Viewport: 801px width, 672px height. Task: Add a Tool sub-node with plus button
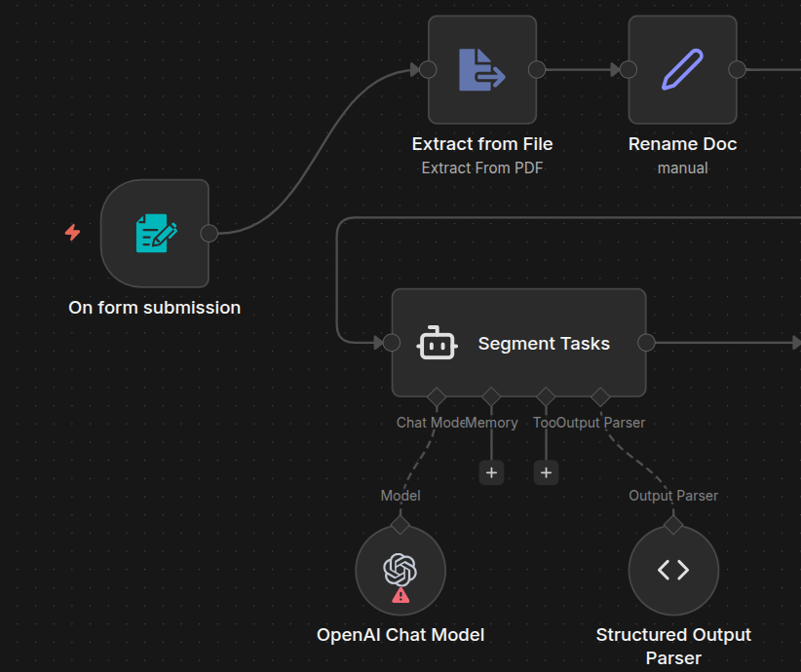546,472
